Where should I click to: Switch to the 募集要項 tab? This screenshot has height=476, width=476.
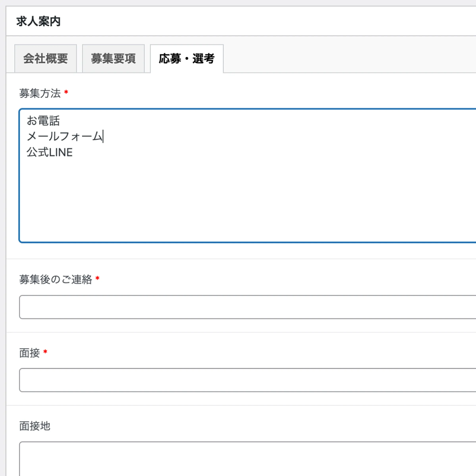pos(113,58)
